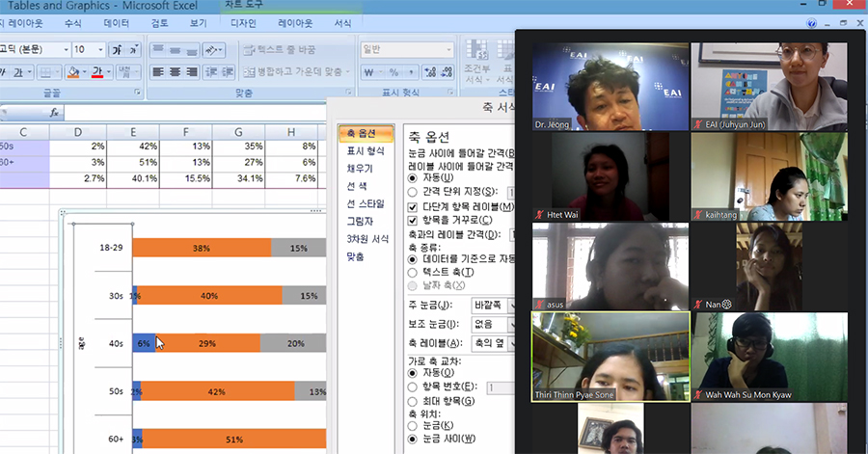Select the 간격 단위 지정(S) radio button
The width and height of the screenshot is (868, 454).
click(x=412, y=192)
